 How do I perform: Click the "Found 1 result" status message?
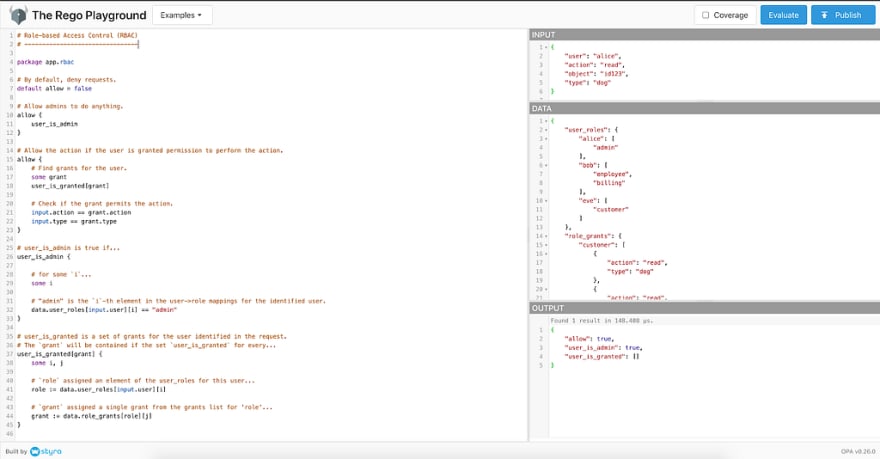[602, 321]
